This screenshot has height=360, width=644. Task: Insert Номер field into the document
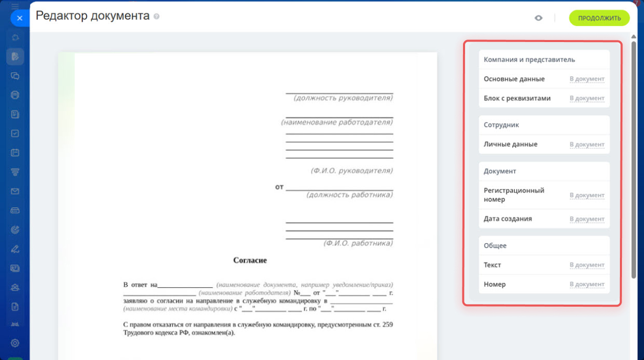click(x=587, y=285)
